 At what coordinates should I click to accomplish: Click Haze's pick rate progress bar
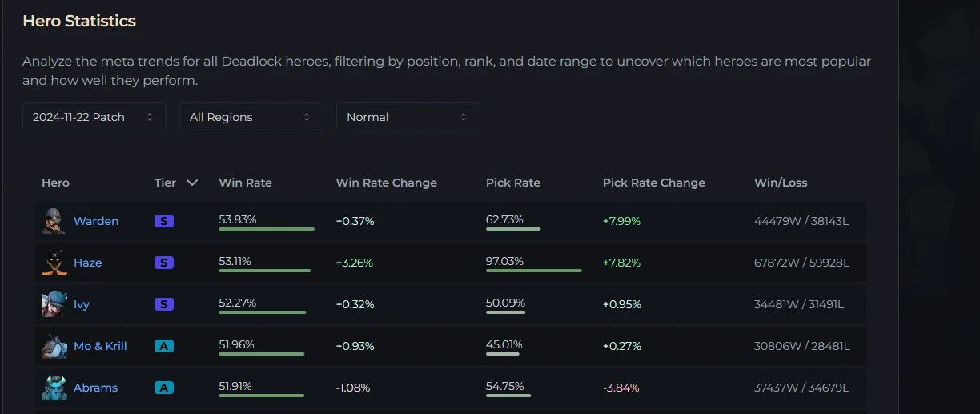(x=533, y=271)
